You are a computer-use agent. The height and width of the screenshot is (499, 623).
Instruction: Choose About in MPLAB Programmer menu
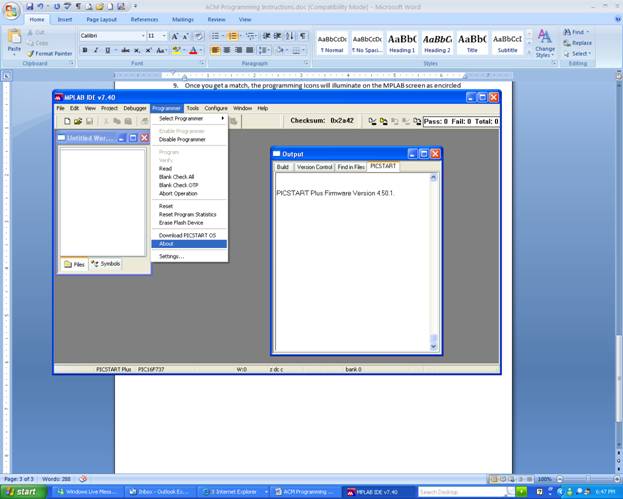point(189,244)
